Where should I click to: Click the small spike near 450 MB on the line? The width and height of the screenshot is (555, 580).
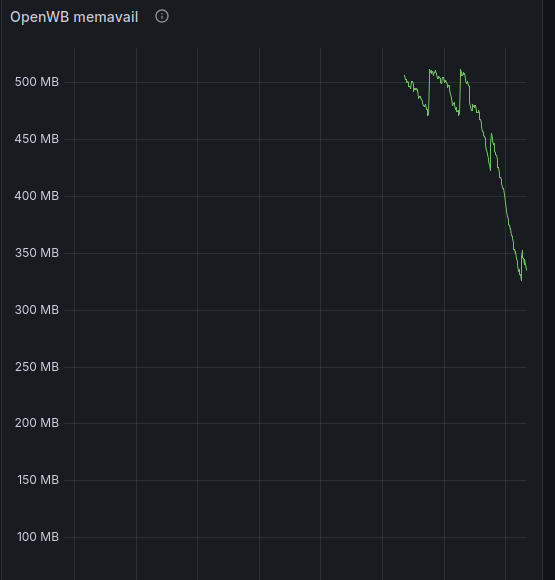[491, 134]
